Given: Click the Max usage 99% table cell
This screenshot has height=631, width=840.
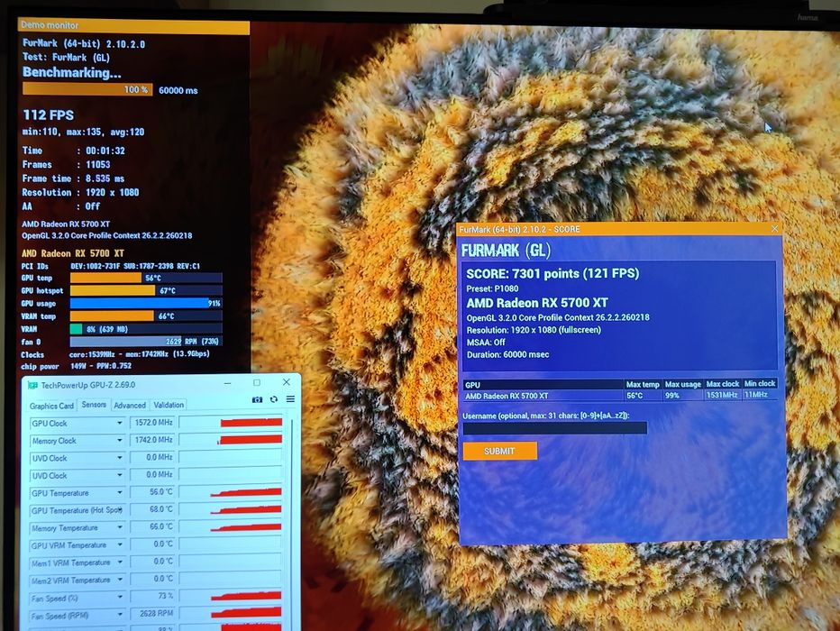Looking at the screenshot, I should (x=682, y=396).
